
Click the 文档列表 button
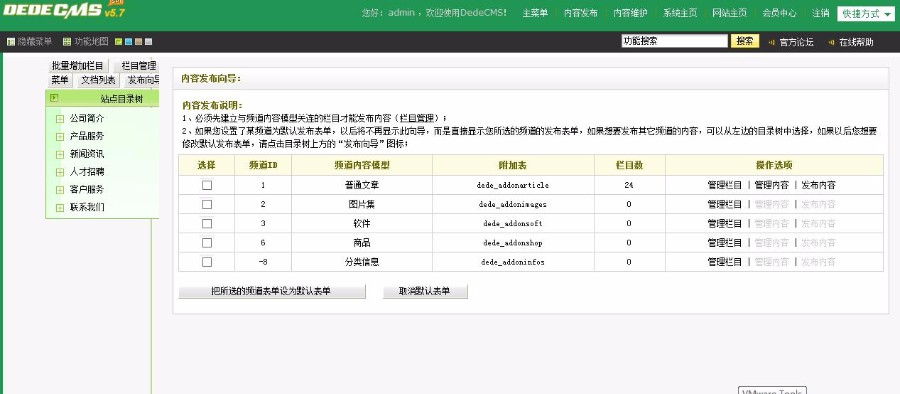point(98,80)
